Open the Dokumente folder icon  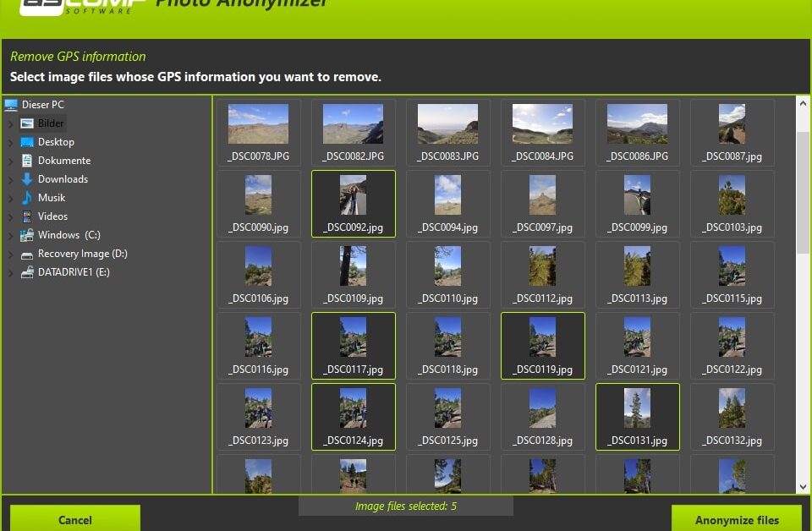point(29,160)
